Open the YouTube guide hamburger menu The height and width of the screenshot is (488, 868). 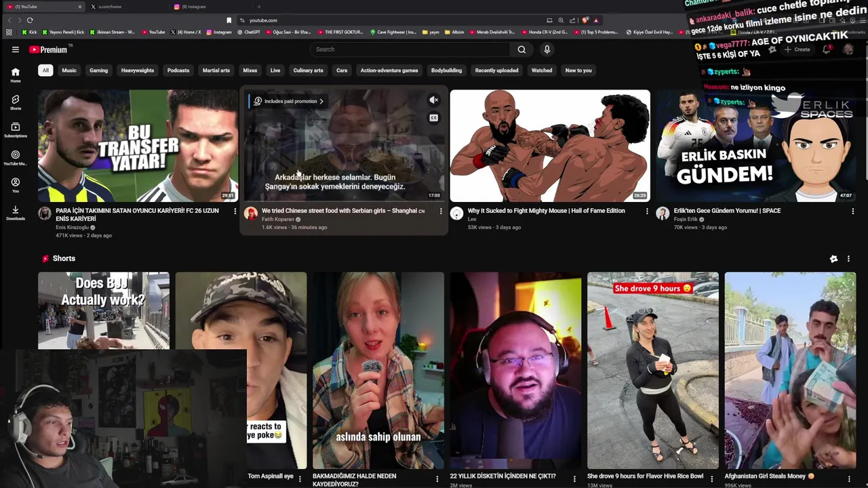tap(15, 49)
